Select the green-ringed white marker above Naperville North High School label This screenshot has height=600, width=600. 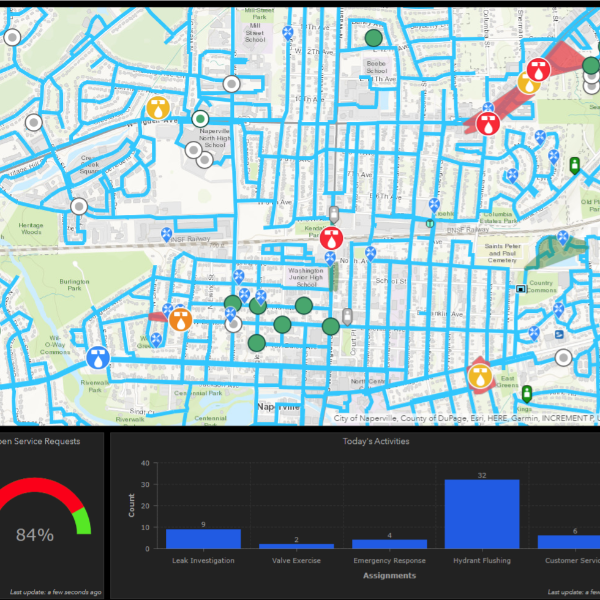pos(200,119)
